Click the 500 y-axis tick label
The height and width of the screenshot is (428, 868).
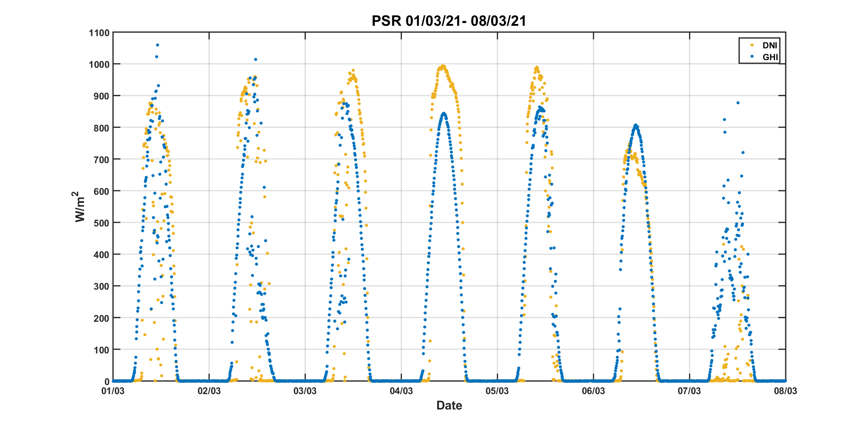(x=101, y=223)
